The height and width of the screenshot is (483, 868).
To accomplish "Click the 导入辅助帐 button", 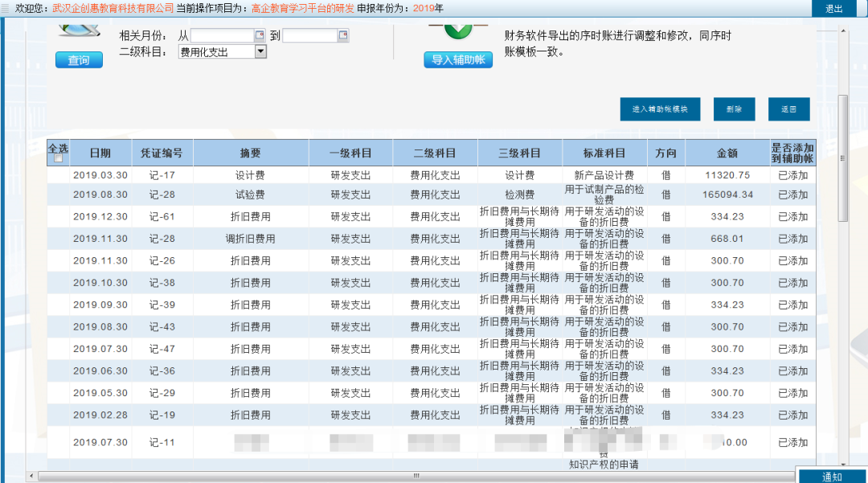I will tap(458, 59).
